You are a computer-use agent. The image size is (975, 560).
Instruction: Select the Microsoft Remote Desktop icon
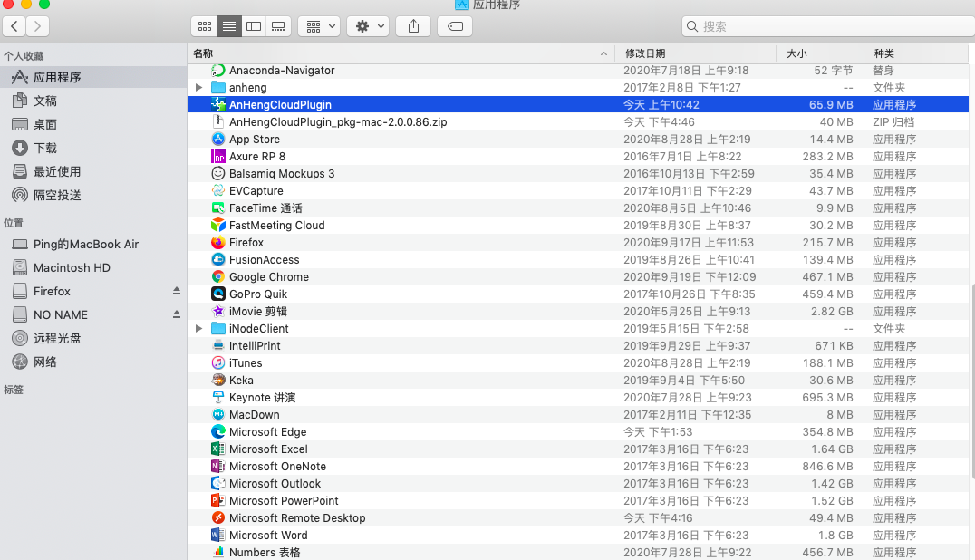tap(218, 517)
